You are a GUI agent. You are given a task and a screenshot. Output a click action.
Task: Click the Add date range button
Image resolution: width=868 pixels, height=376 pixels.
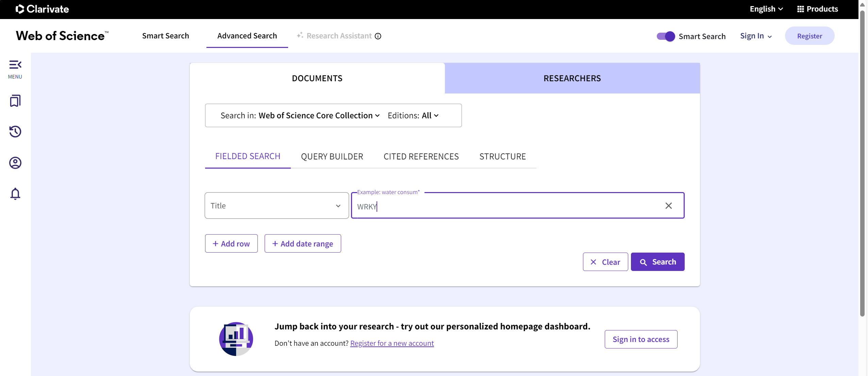coord(303,243)
